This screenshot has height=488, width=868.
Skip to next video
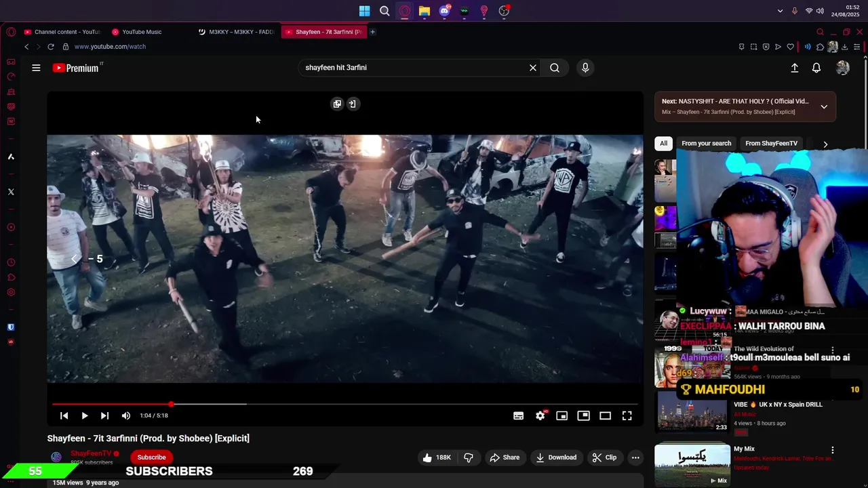coord(104,415)
